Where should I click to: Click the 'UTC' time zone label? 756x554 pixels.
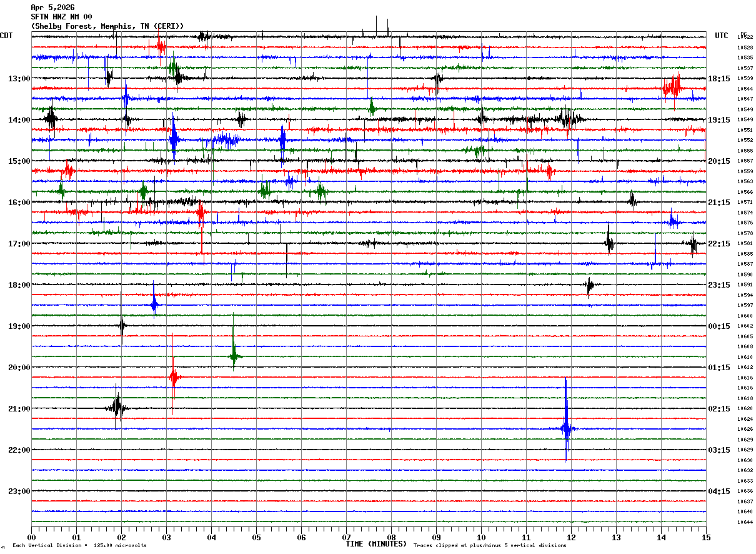pyautogui.click(x=722, y=36)
